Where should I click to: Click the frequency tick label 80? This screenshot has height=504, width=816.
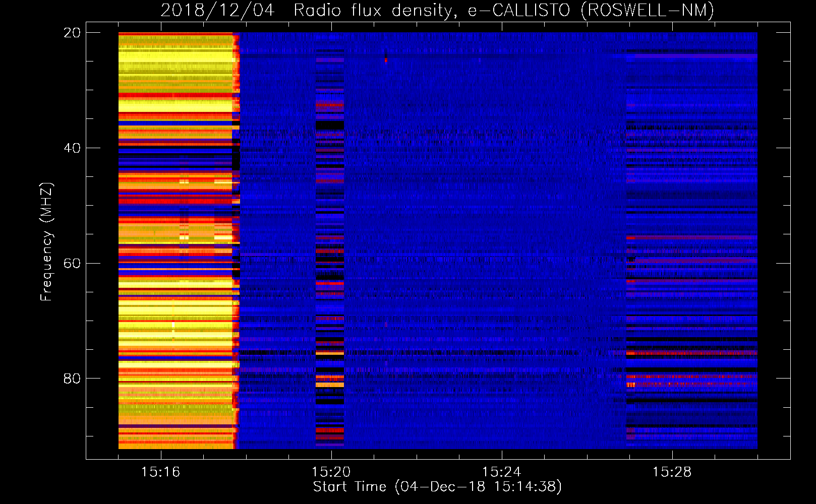[72, 379]
